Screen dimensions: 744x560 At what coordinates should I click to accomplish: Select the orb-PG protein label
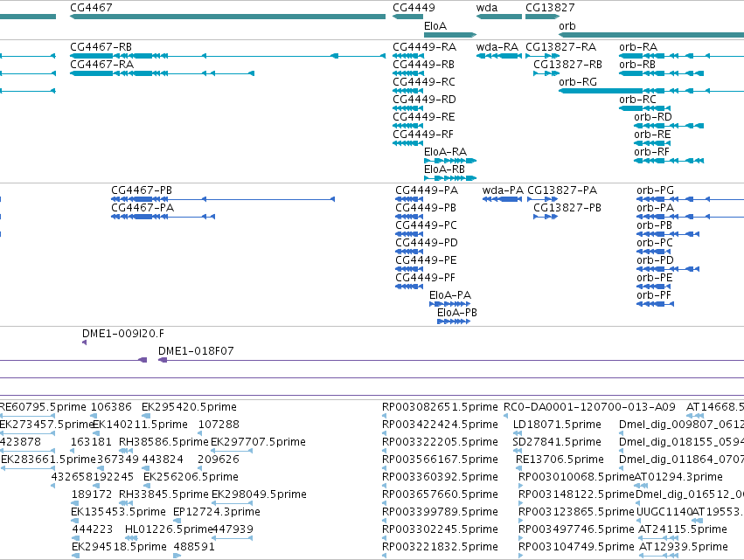pos(656,190)
